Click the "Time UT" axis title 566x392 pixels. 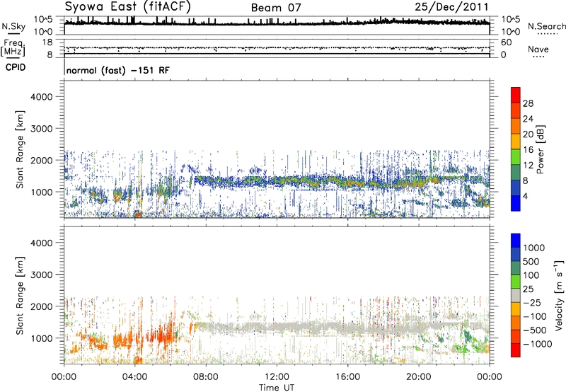coord(277,388)
